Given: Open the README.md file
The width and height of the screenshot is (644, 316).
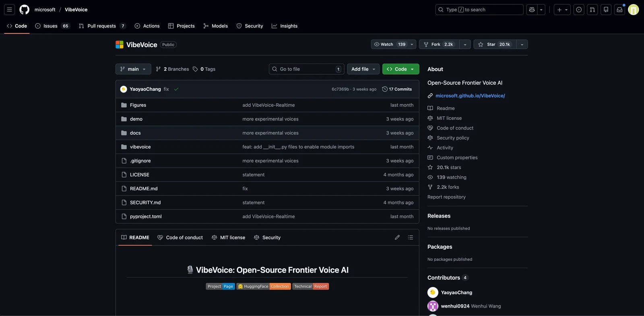Looking at the screenshot, I should [144, 189].
